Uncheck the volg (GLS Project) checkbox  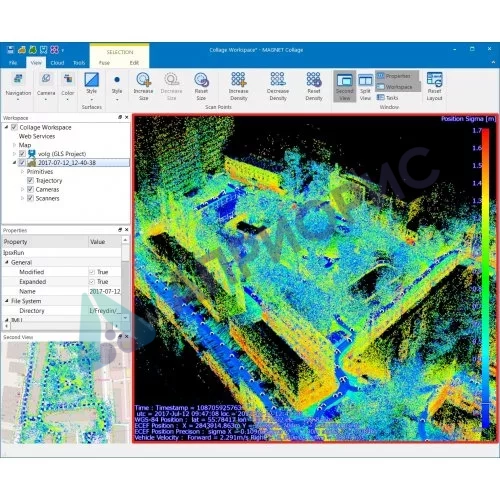click(x=22, y=154)
